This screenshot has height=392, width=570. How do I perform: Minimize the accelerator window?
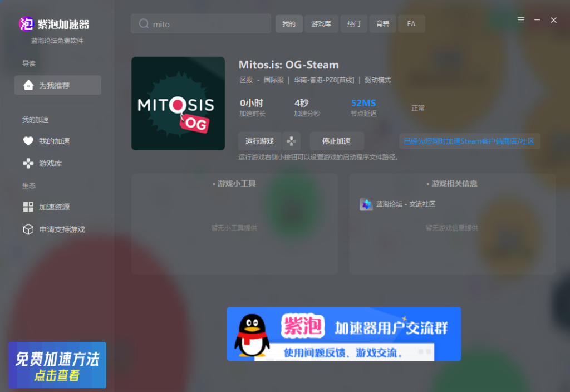click(x=537, y=20)
